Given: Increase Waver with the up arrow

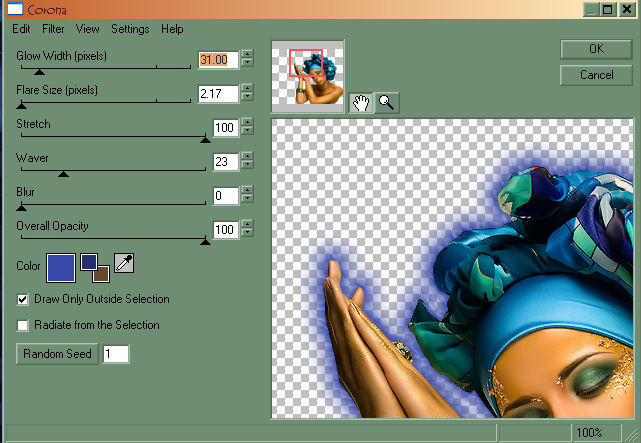Looking at the screenshot, I should click(x=247, y=156).
